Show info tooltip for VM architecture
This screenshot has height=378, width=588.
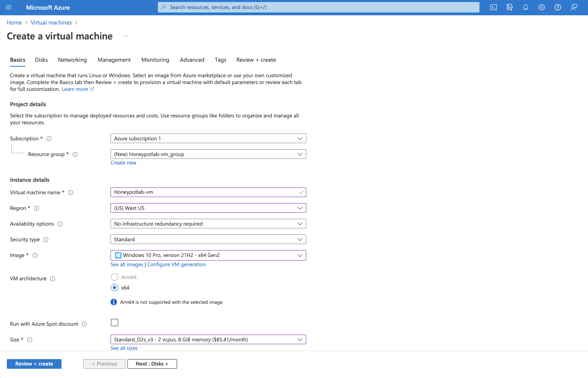(x=53, y=279)
